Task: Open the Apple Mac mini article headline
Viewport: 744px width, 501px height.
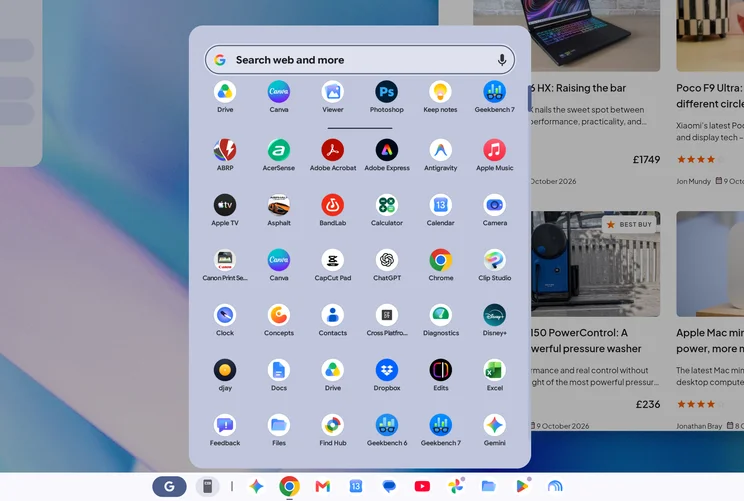Action: tap(710, 341)
